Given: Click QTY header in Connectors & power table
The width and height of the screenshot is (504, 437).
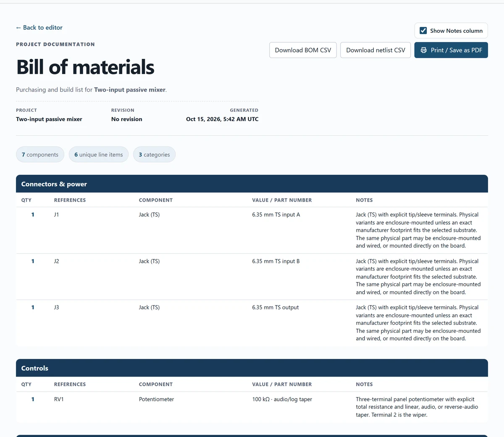Looking at the screenshot, I should (x=26, y=200).
